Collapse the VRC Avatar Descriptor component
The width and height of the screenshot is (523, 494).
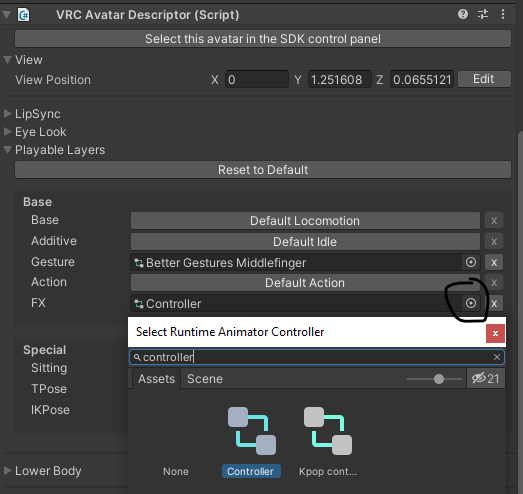pyautogui.click(x=6, y=15)
